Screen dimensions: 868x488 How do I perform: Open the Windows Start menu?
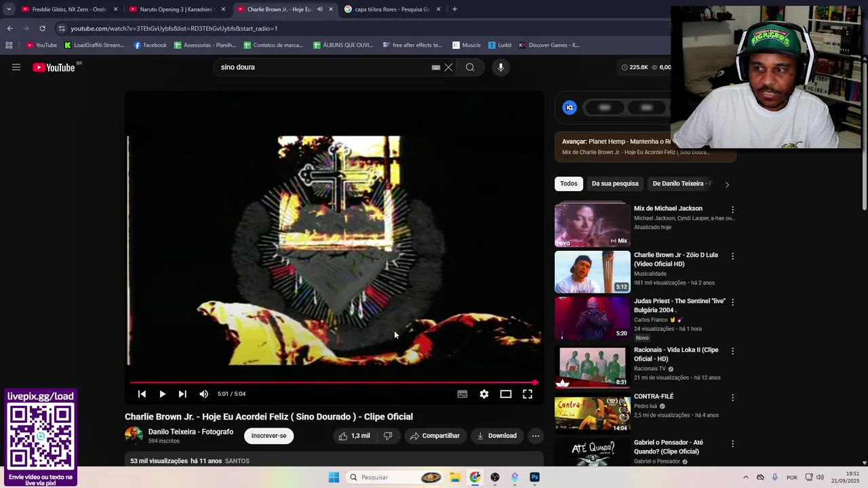click(x=334, y=477)
